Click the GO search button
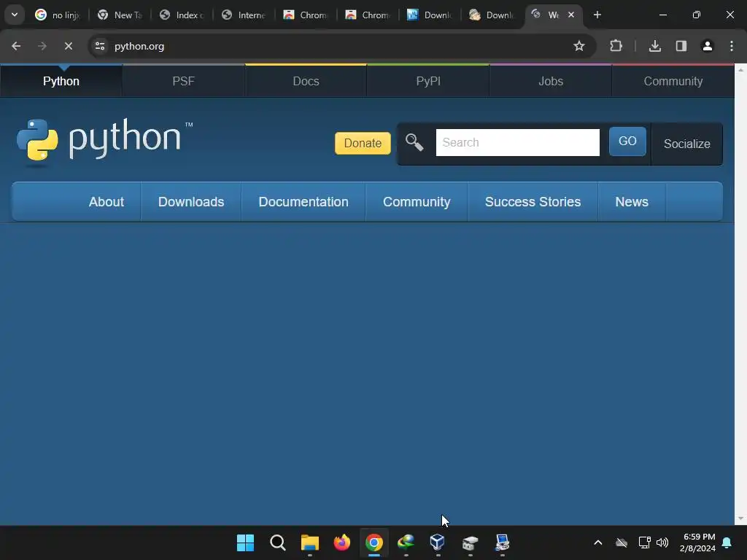Image resolution: width=747 pixels, height=560 pixels. pos(627,141)
